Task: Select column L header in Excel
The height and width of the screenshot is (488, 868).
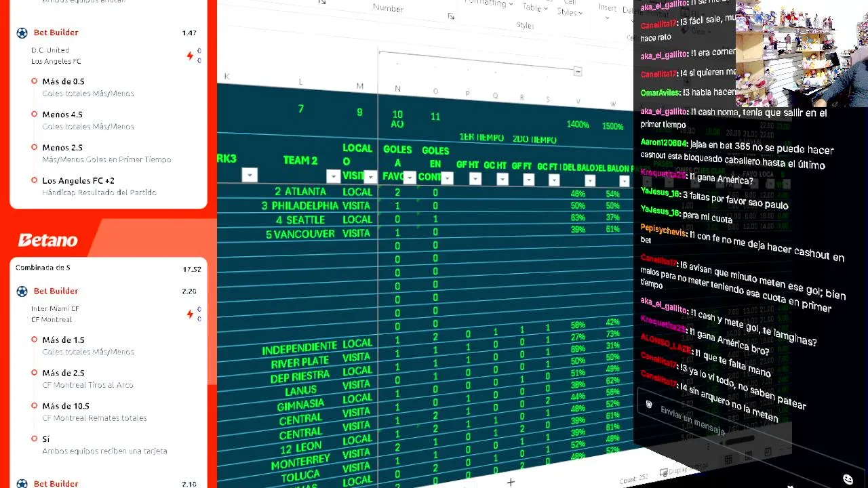Action: pyautogui.click(x=300, y=82)
